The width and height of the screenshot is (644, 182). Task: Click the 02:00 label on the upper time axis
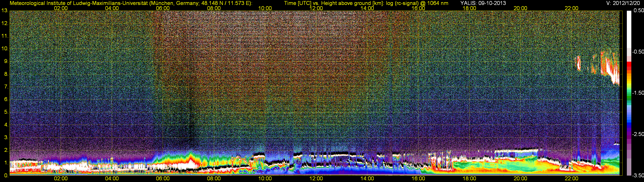pos(61,8)
